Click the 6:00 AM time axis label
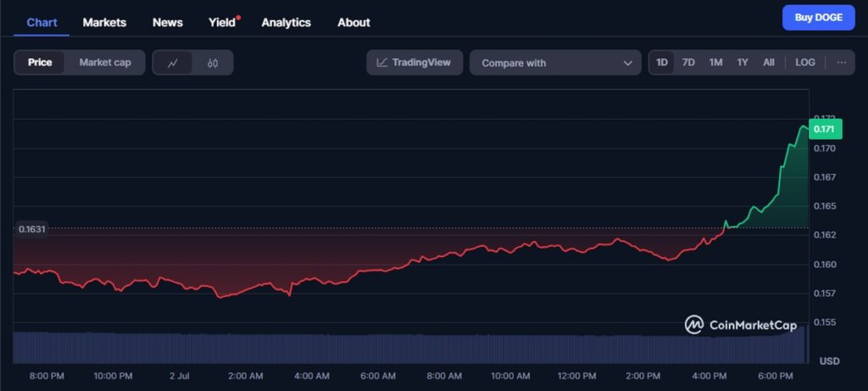 click(x=377, y=376)
